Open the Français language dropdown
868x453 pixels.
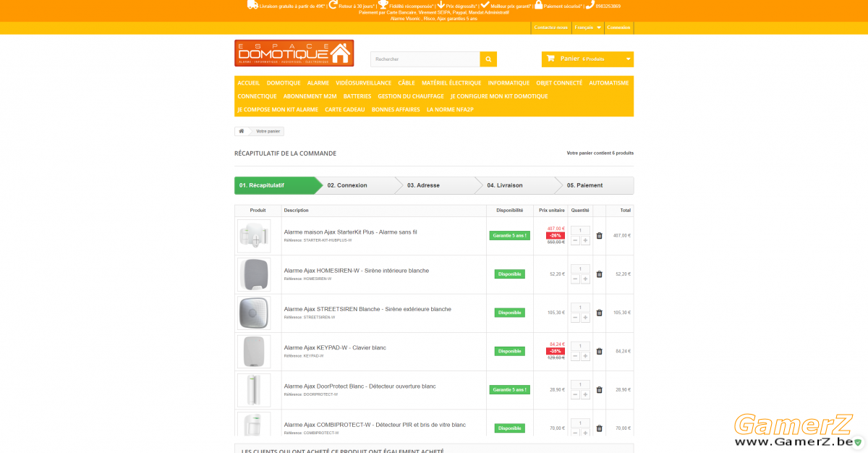(x=587, y=27)
